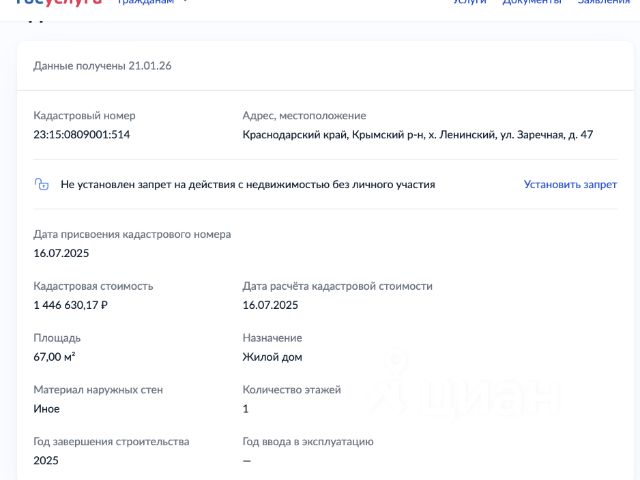Click the Установить запрет link
Viewport: 640px width, 480px height.
(x=570, y=184)
